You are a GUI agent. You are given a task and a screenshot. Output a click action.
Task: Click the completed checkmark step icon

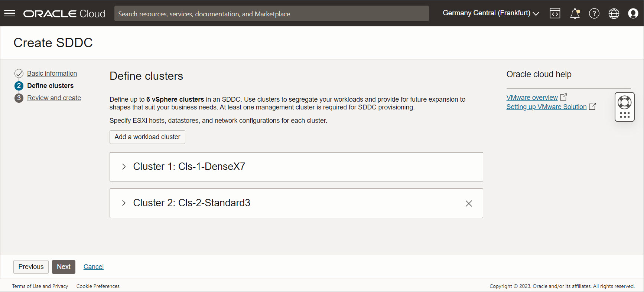pyautogui.click(x=19, y=73)
